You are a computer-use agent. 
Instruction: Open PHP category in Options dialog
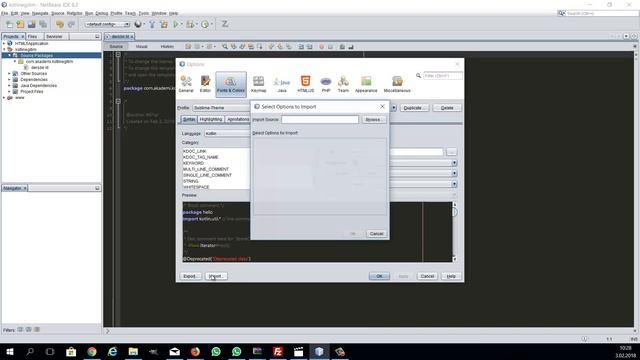(326, 84)
